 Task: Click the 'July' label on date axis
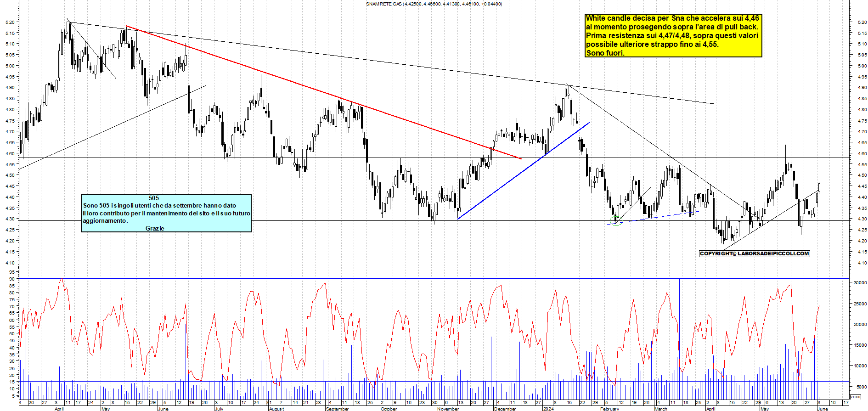pos(219,409)
